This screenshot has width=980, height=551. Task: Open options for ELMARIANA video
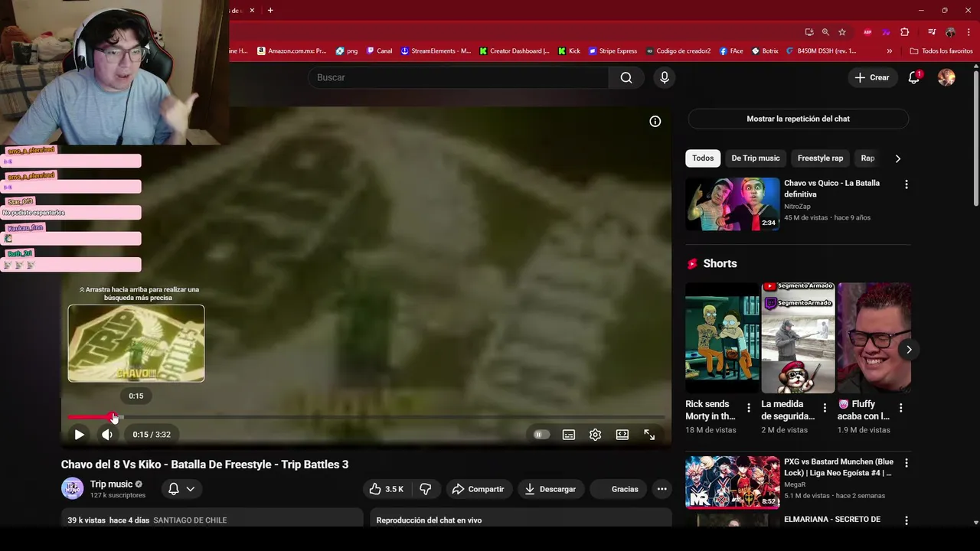tap(906, 520)
